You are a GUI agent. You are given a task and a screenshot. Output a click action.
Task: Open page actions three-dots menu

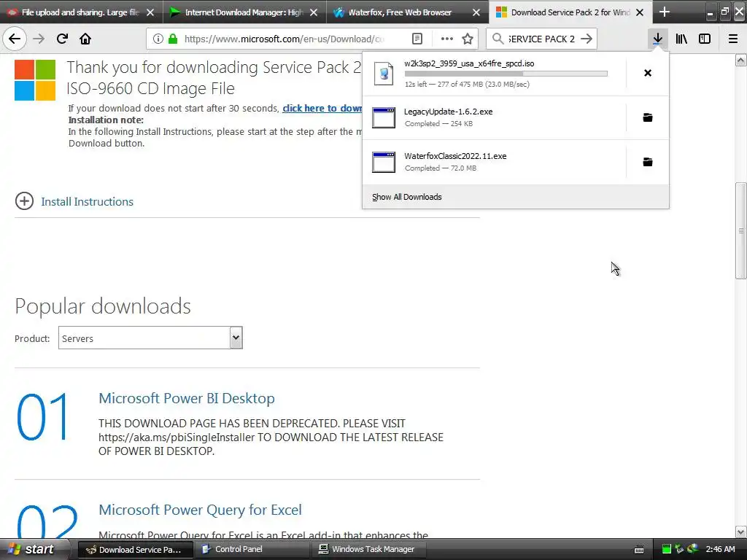pyautogui.click(x=447, y=39)
